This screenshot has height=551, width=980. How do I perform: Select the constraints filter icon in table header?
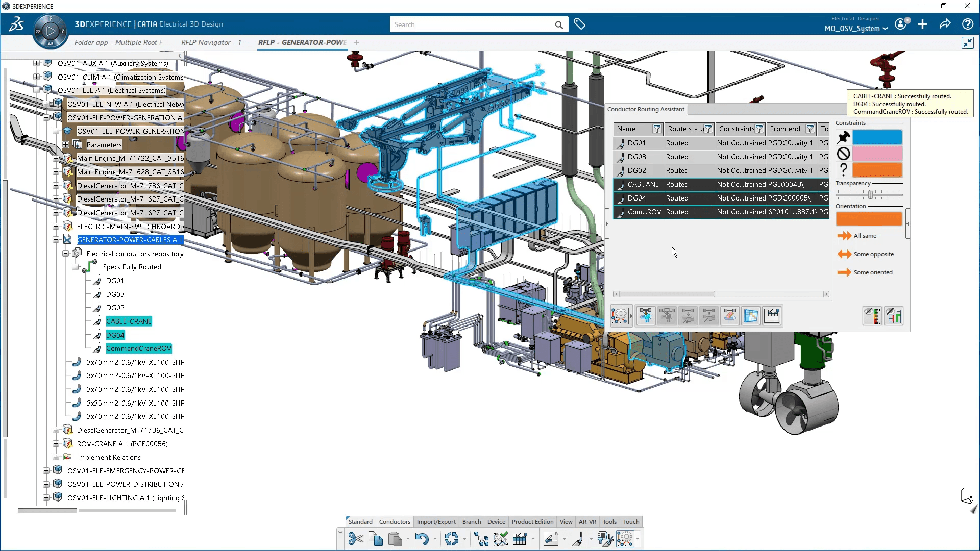pyautogui.click(x=759, y=129)
